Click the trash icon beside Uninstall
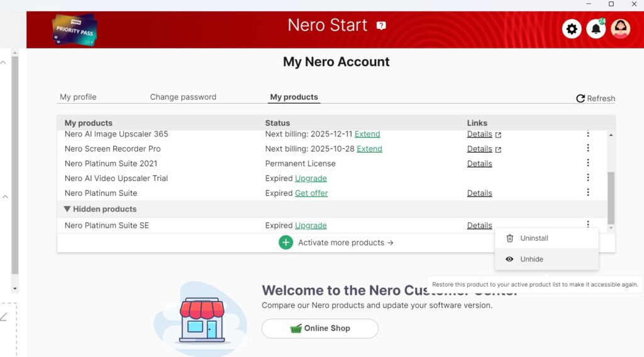Viewport: 644px width, 357px height. [x=509, y=238]
